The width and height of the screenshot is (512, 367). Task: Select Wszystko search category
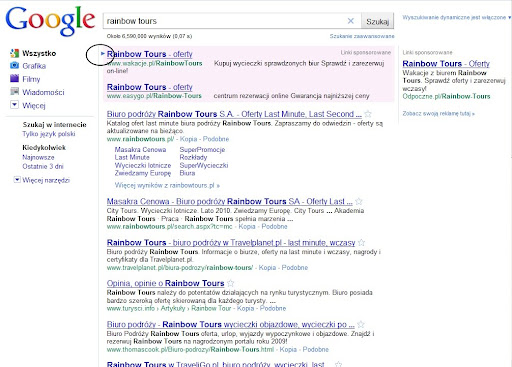39,53
